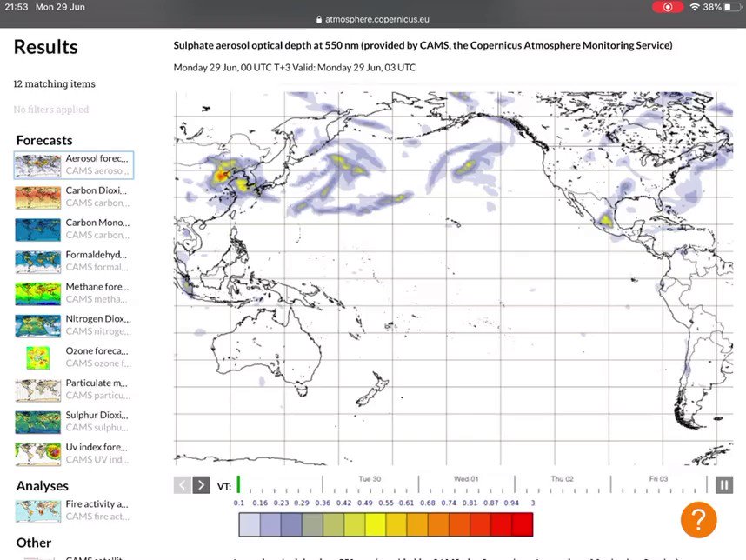Open the Methane forecast thumbnail

click(x=38, y=294)
